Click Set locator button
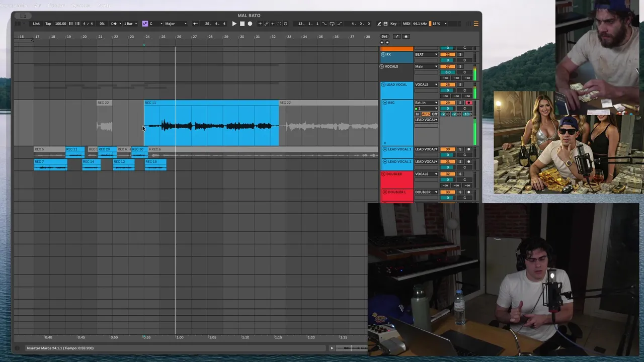Screen dimensions: 644x362 (384, 36)
